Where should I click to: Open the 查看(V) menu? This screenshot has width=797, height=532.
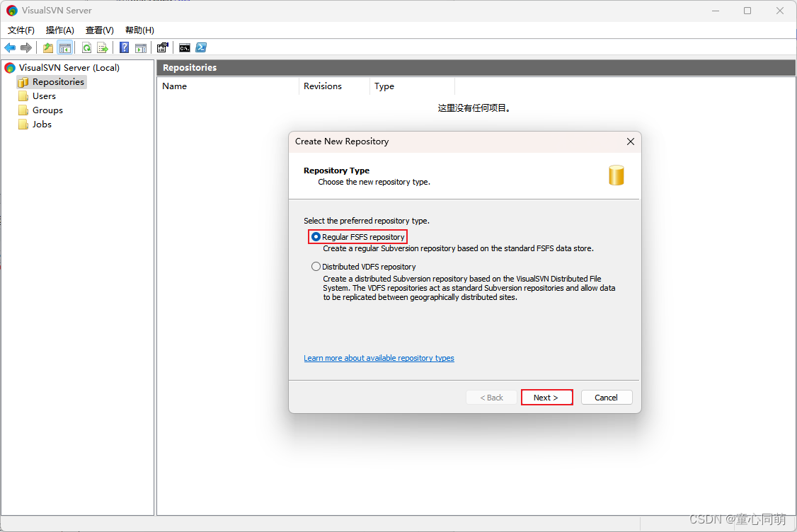[x=100, y=30]
